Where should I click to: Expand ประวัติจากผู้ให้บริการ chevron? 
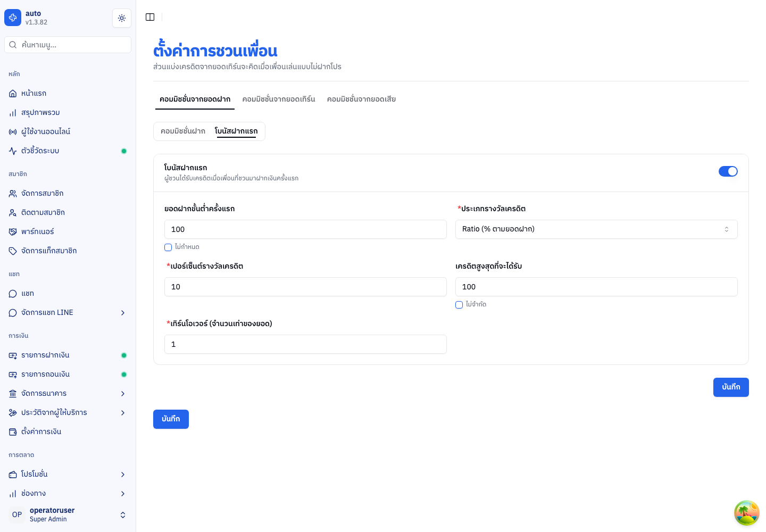point(123,413)
